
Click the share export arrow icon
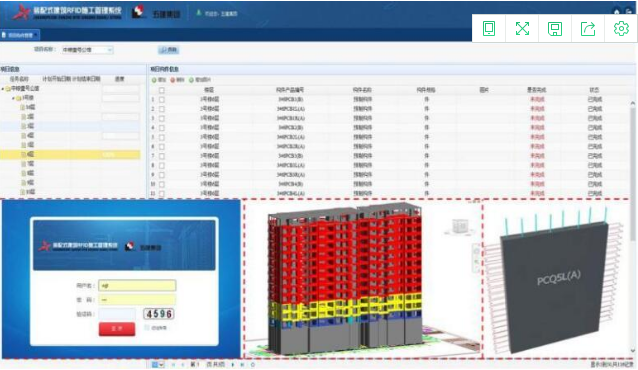point(588,28)
